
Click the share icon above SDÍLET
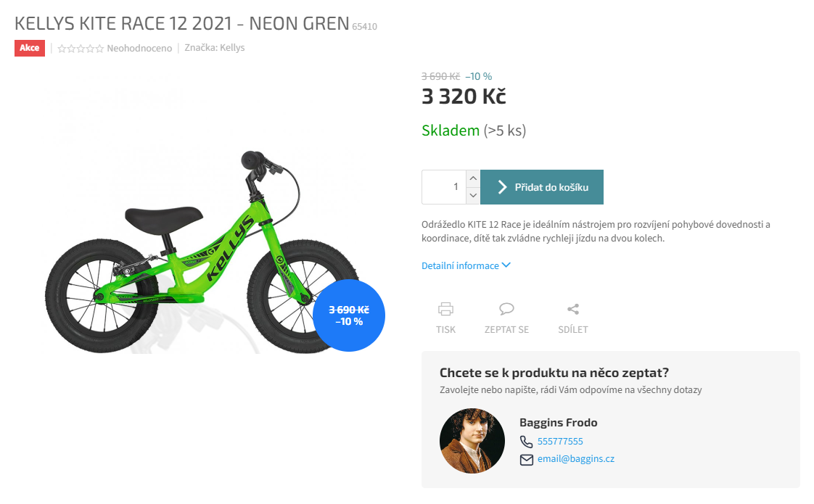(573, 310)
